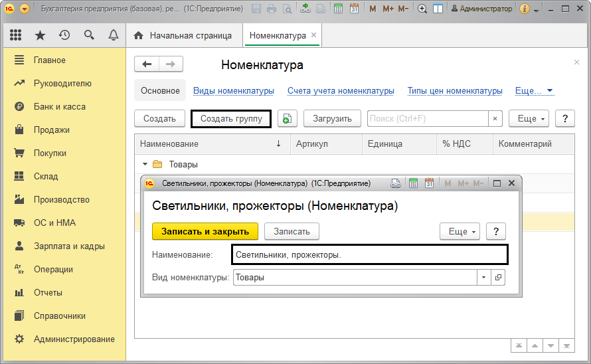Screen dimensions: 591x364
Task: Click the print preview icon in title bar
Action: click(288, 9)
